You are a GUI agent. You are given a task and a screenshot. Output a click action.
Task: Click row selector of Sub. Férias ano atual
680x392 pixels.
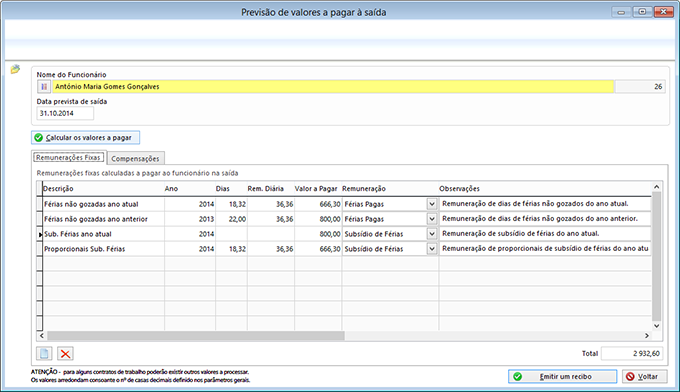tap(39, 234)
